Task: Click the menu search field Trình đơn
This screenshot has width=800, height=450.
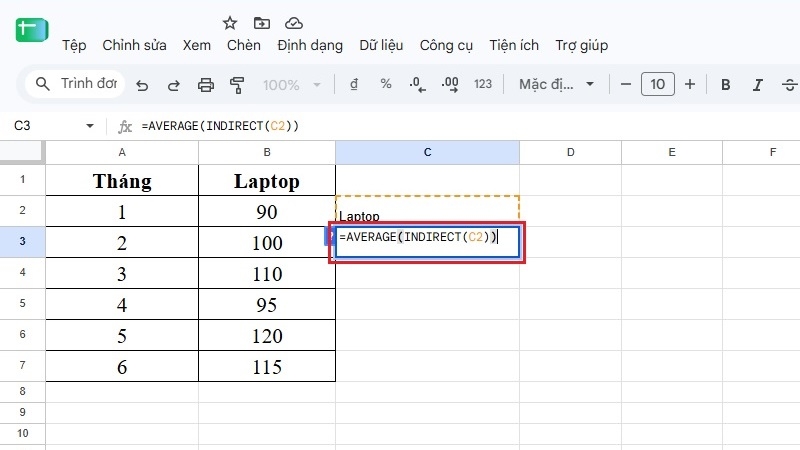Action: click(x=89, y=83)
